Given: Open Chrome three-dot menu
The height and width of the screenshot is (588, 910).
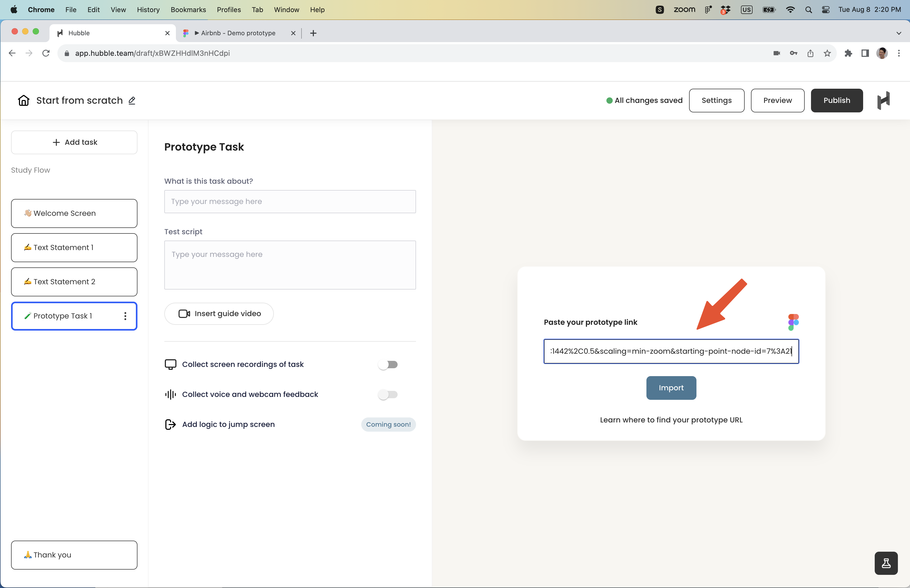Looking at the screenshot, I should (898, 53).
